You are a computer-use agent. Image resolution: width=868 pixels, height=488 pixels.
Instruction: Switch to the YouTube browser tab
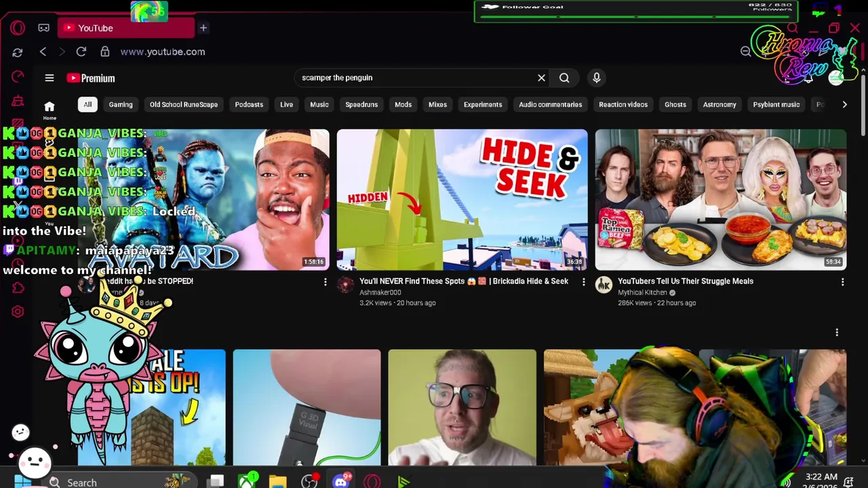(x=126, y=28)
